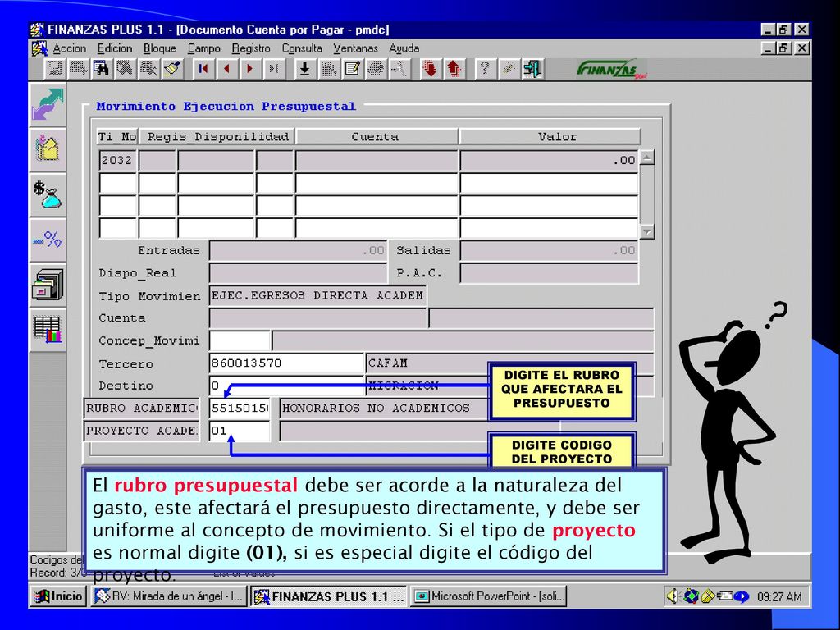Image resolution: width=840 pixels, height=630 pixels.
Task: Click the greyed icon left of paintbrush
Action: coord(148,69)
